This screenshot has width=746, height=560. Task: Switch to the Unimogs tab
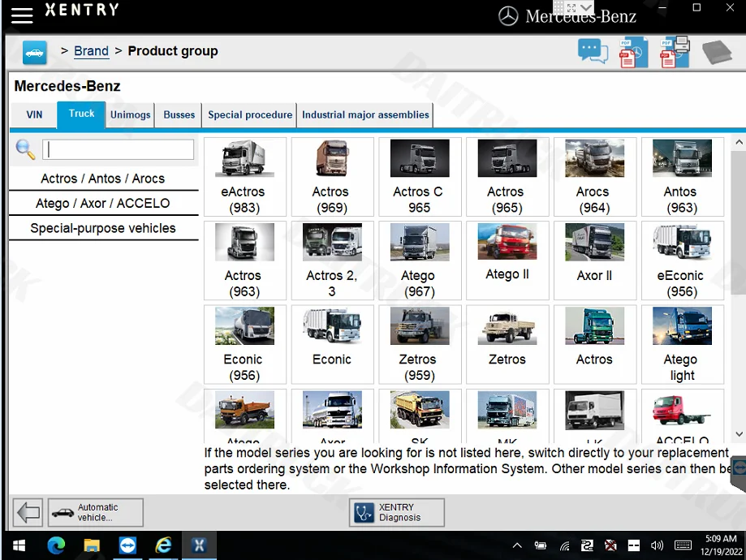[131, 114]
